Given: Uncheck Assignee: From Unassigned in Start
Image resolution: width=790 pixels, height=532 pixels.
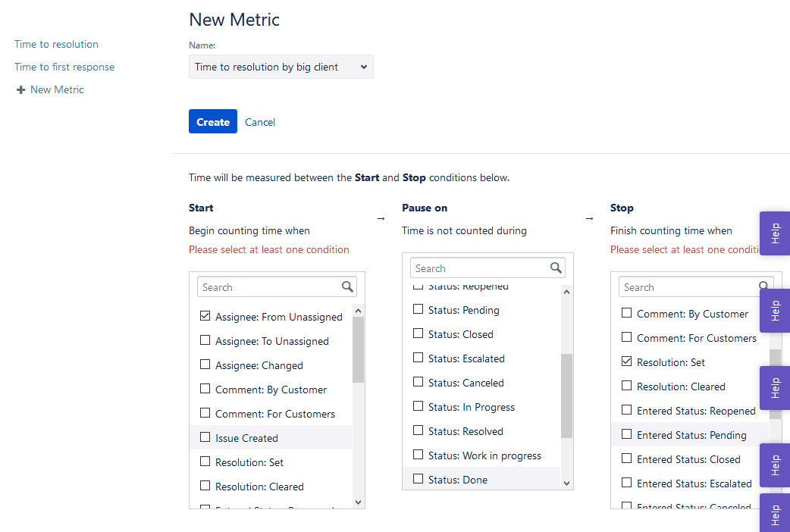Looking at the screenshot, I should coord(205,317).
